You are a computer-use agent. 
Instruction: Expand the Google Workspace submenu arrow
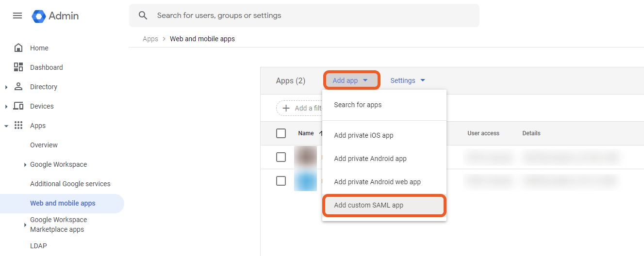[x=25, y=165]
